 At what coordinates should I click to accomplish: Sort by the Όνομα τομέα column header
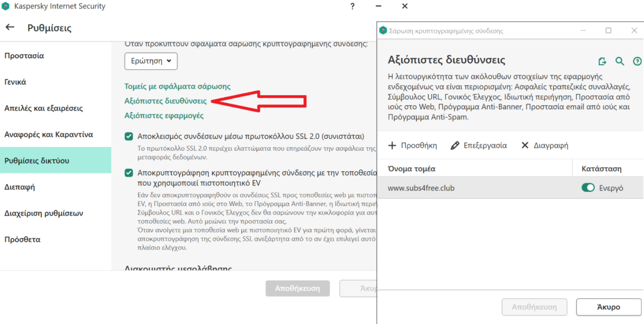[475, 168]
